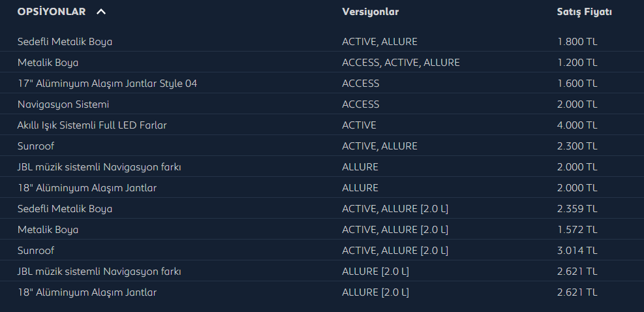Click the OPSİYONLAR heading

[x=52, y=12]
